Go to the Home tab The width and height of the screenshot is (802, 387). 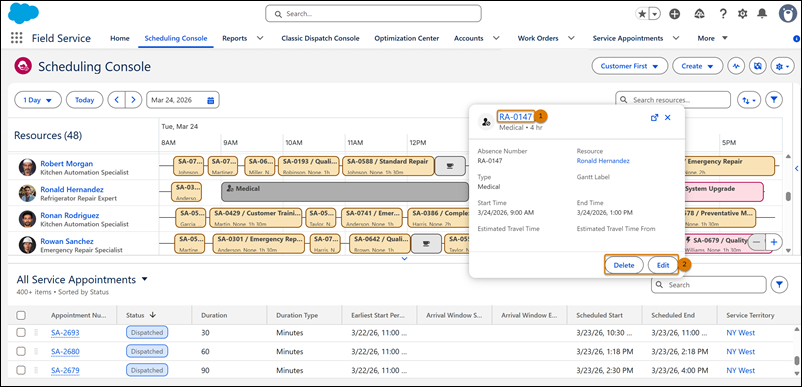[120, 38]
